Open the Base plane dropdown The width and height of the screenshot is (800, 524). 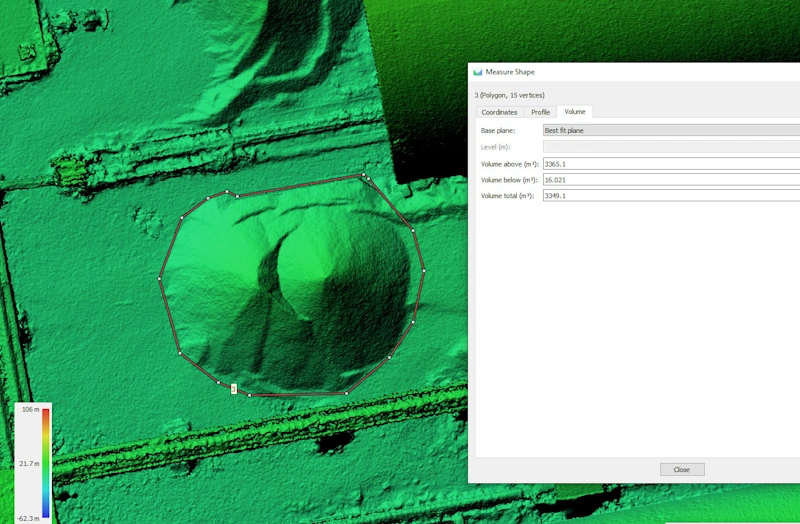point(671,131)
